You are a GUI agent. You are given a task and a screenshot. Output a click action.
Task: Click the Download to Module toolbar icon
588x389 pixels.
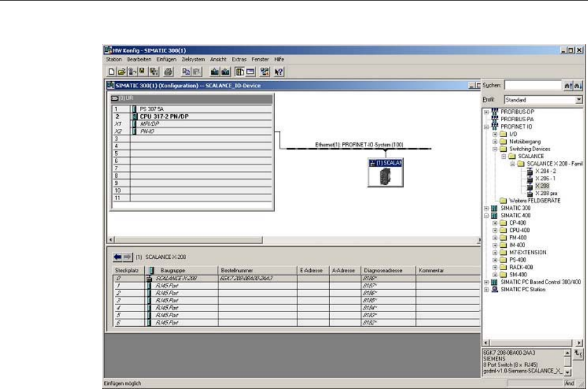pos(214,72)
